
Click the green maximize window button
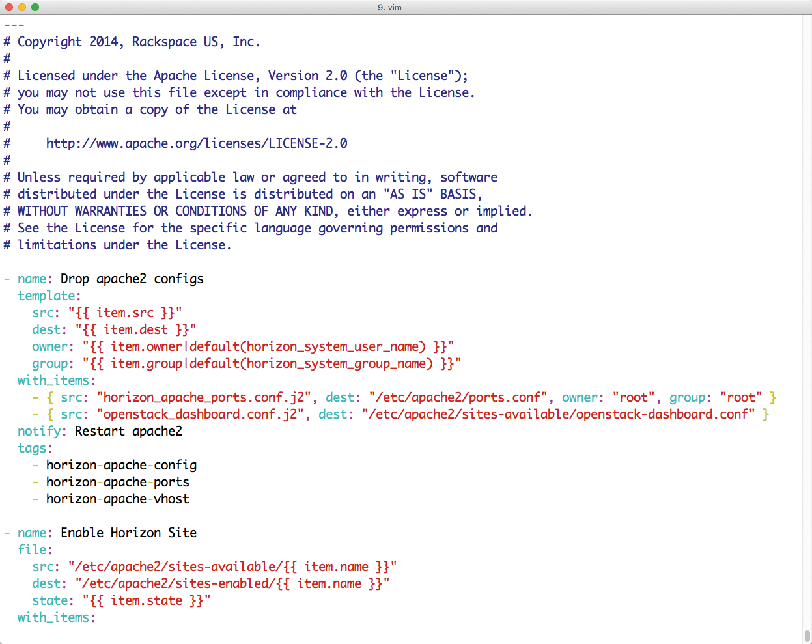point(35,7)
